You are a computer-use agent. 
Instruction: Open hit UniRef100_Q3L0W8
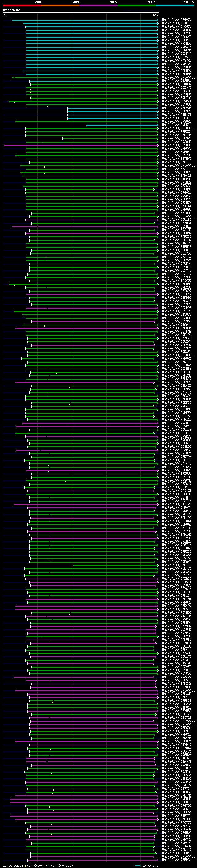[177, 108]
